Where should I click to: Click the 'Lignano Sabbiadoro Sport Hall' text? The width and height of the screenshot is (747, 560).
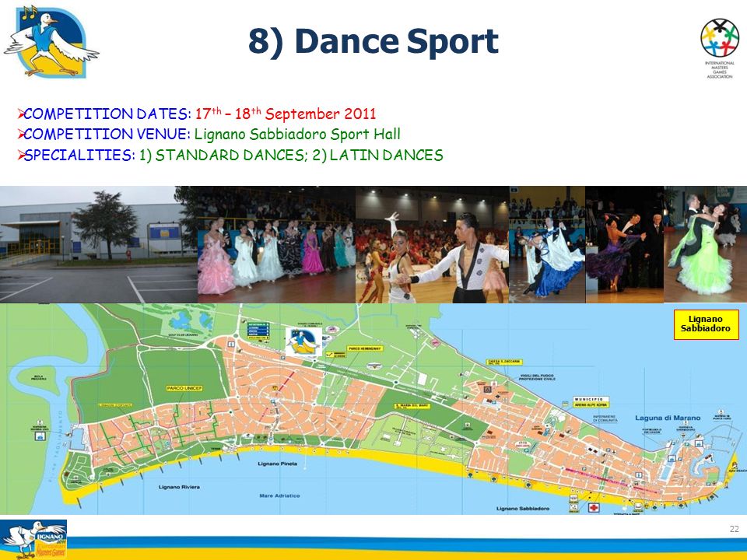pos(297,135)
